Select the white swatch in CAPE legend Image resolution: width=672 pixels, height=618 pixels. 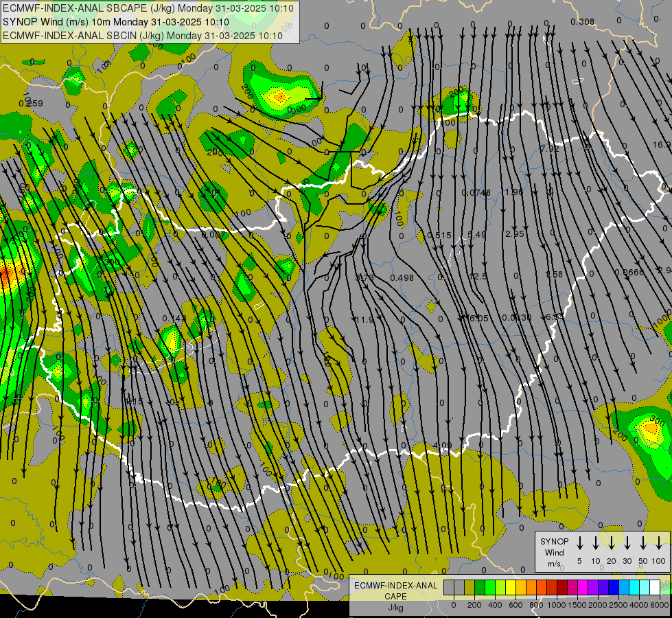(654, 588)
